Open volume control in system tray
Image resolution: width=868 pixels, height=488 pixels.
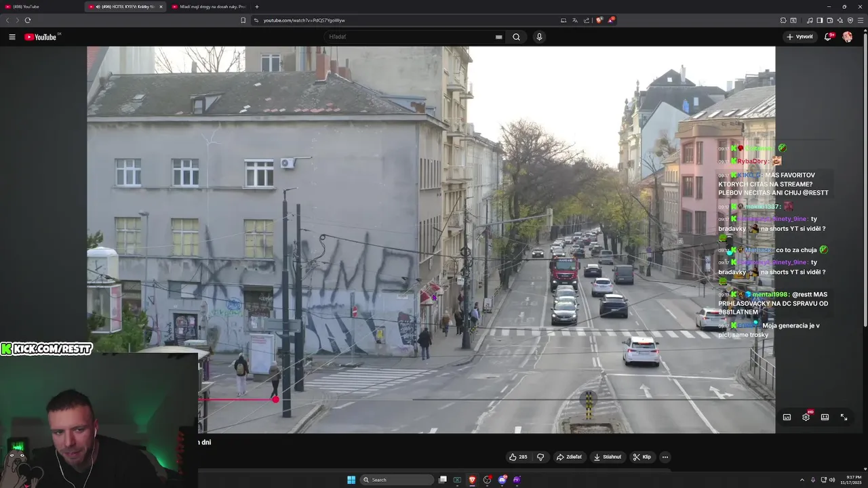[832, 480]
